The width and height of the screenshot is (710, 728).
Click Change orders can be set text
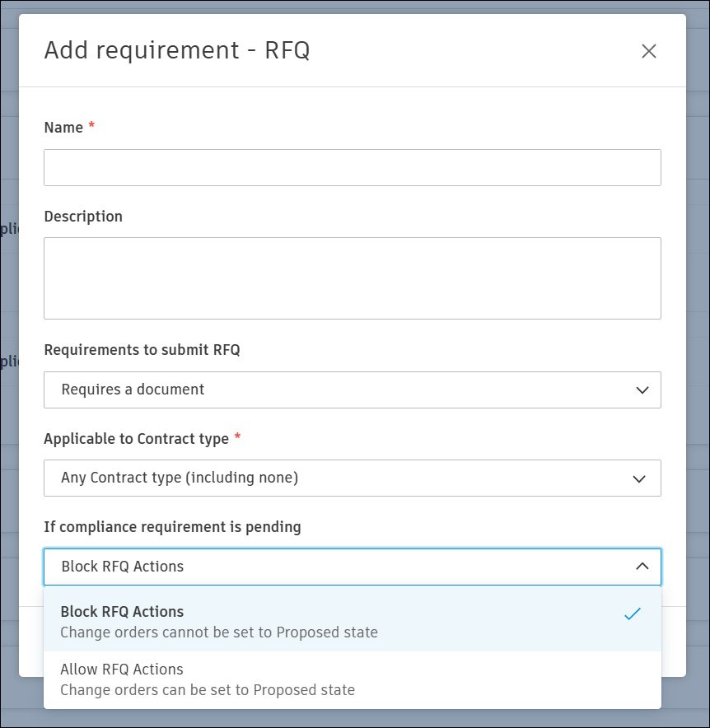(x=208, y=690)
